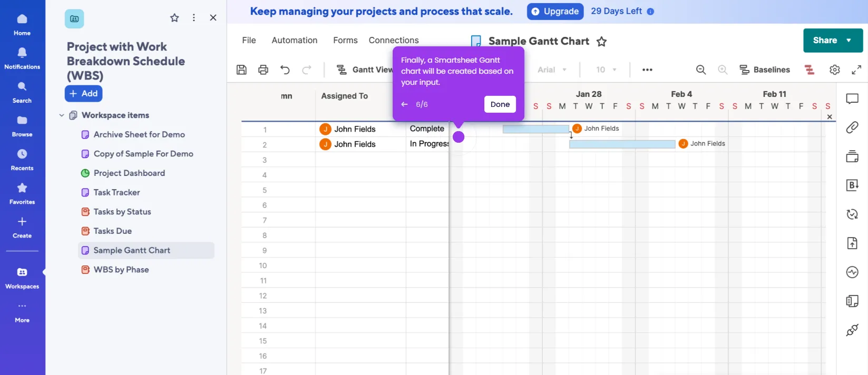Viewport: 868px width, 375px height.
Task: Open the Publish panel icon
Action: tap(852, 243)
